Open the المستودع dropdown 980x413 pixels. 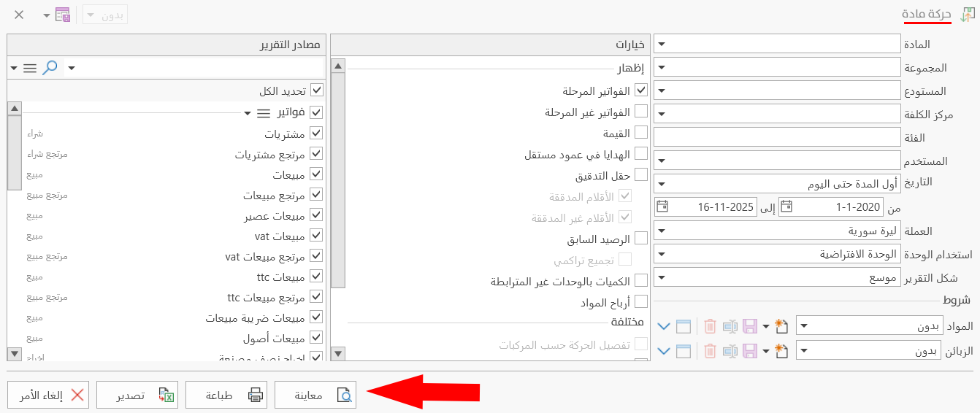pos(661,90)
